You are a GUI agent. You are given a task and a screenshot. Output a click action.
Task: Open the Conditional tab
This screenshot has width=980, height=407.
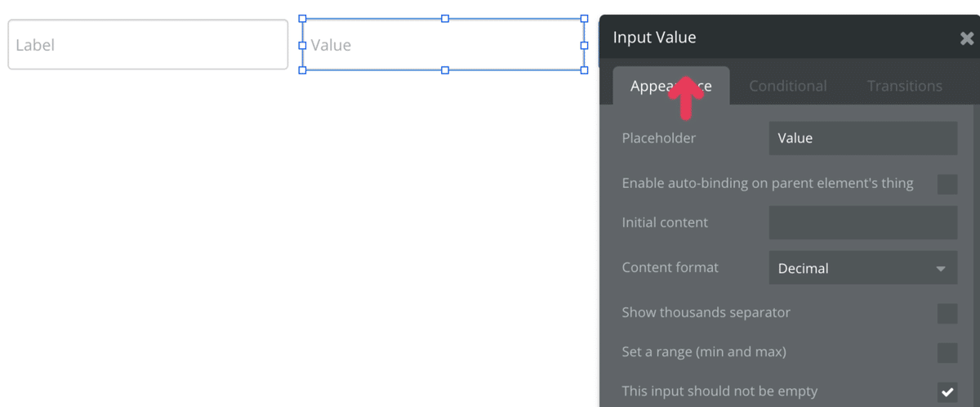tap(787, 86)
